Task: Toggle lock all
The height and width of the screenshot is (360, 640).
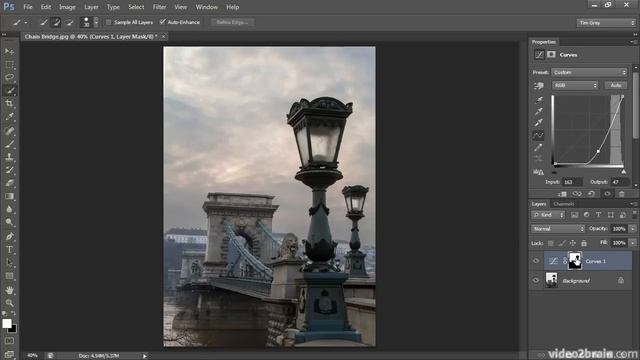Action: (584, 243)
